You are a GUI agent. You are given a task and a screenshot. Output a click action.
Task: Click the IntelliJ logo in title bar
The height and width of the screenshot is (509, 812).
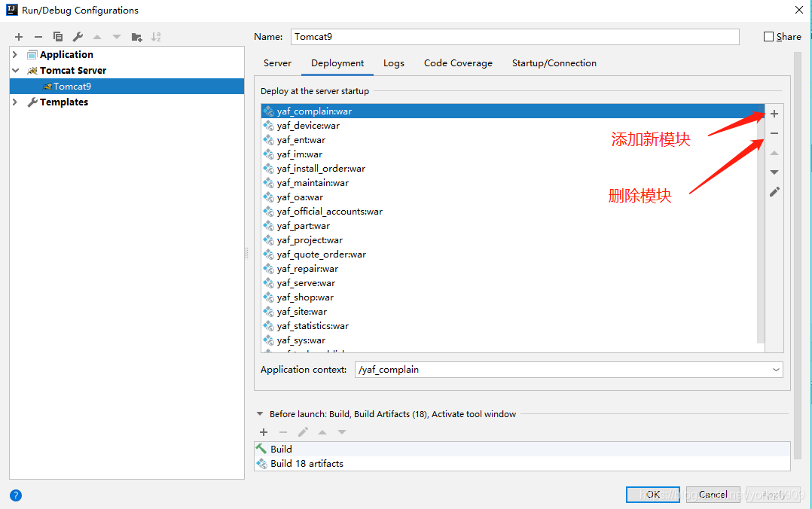pyautogui.click(x=12, y=10)
